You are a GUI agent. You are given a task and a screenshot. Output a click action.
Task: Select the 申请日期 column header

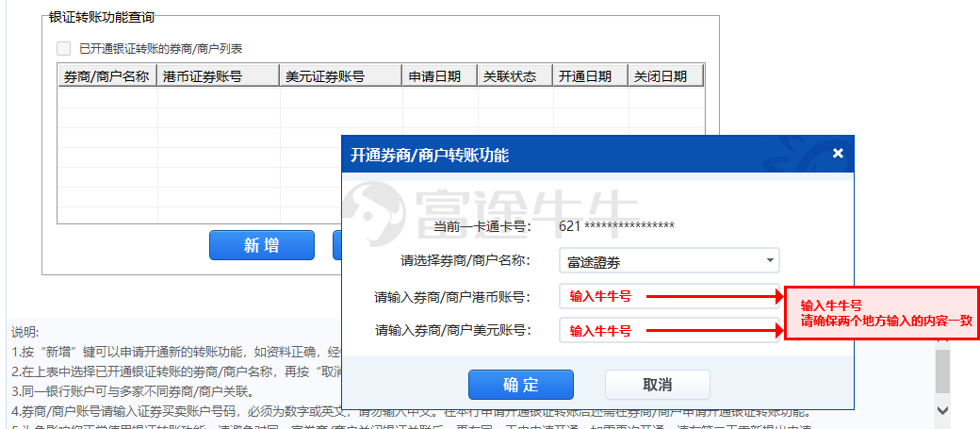pos(440,76)
